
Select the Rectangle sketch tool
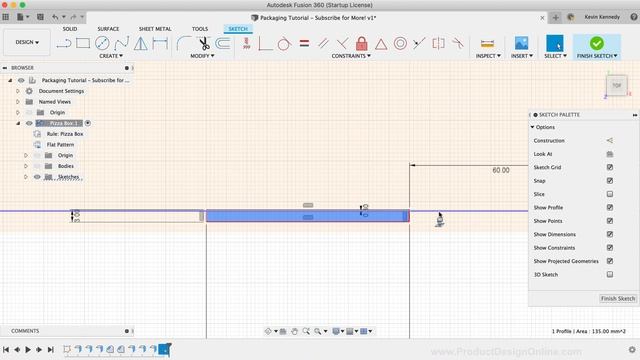coord(83,43)
